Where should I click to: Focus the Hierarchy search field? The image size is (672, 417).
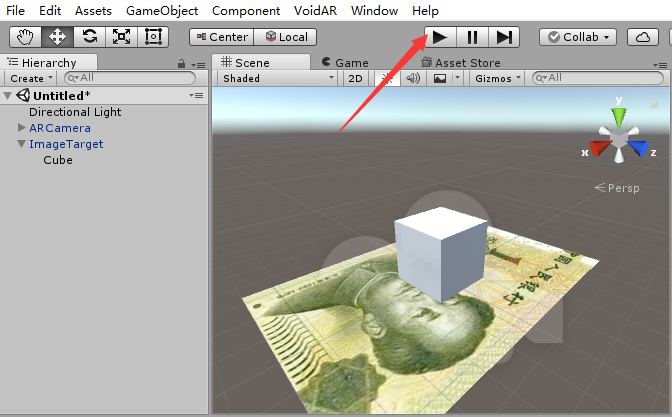coord(130,78)
